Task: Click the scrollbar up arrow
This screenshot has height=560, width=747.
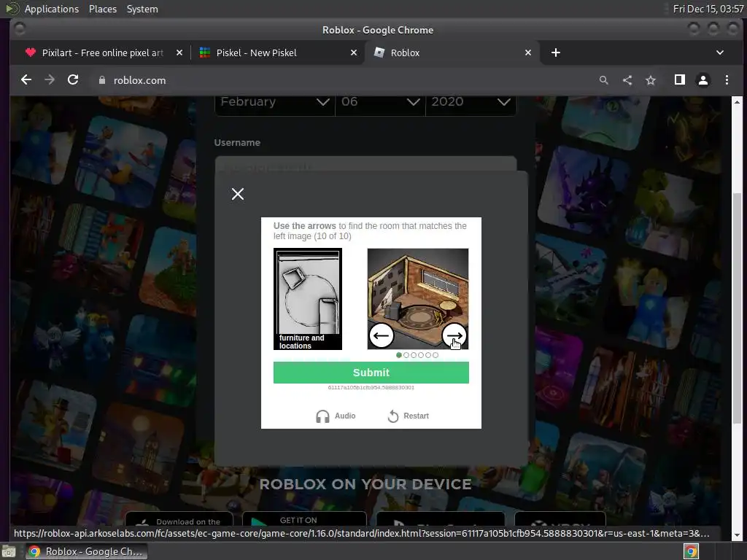Action: [x=737, y=102]
